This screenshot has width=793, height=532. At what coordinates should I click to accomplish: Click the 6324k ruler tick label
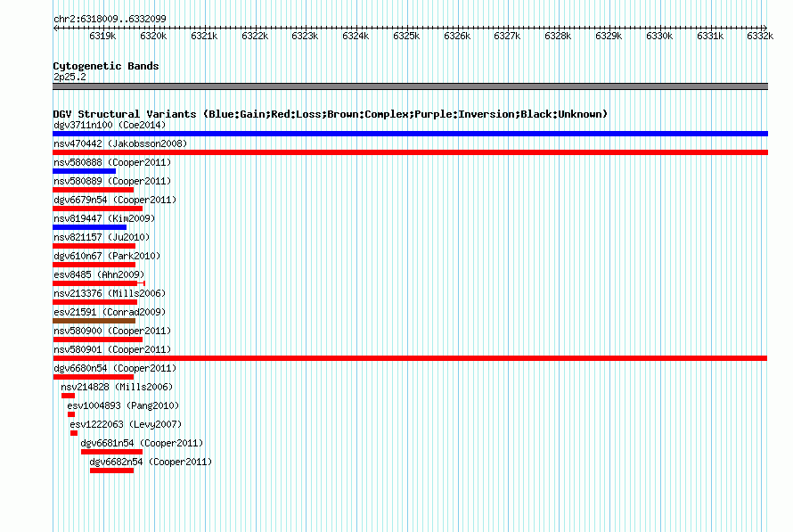(x=356, y=36)
